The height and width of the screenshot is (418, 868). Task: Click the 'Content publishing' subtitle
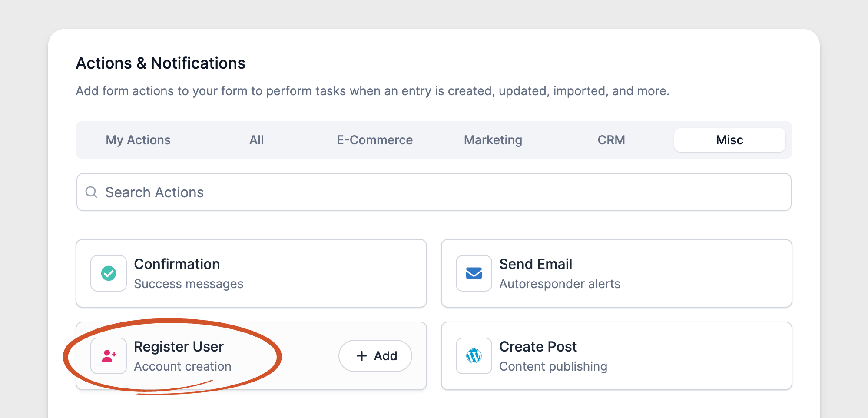pyautogui.click(x=553, y=366)
